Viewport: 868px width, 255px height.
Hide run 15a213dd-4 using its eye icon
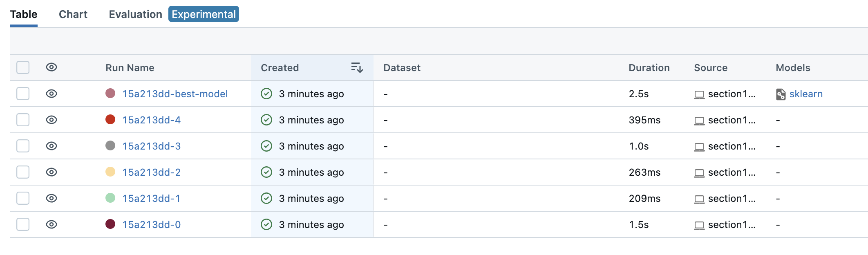click(51, 120)
